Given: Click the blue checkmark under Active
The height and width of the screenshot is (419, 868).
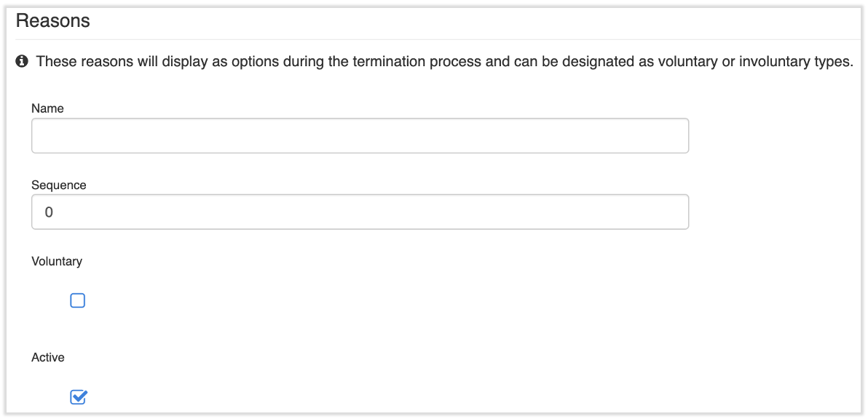Looking at the screenshot, I should (x=78, y=397).
